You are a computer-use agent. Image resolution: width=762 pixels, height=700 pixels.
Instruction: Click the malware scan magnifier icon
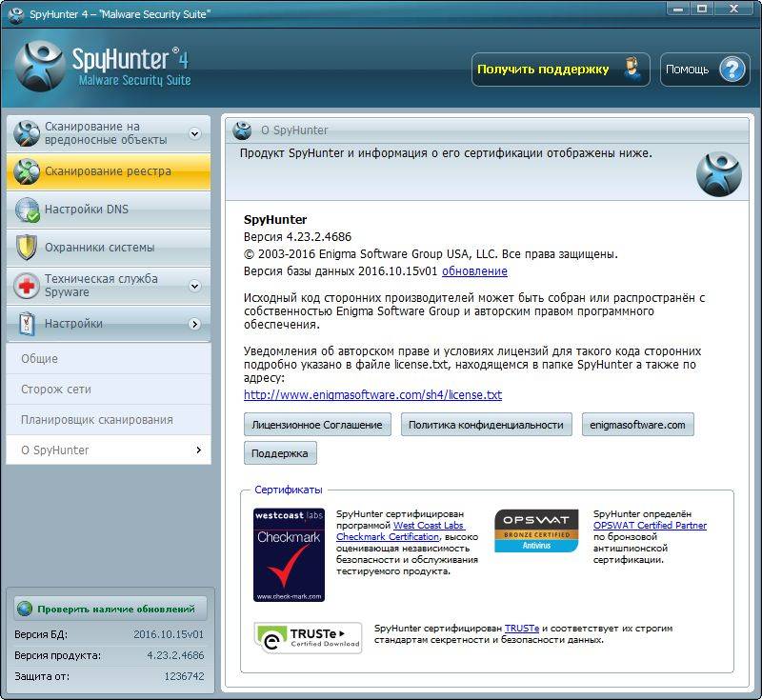point(27,133)
